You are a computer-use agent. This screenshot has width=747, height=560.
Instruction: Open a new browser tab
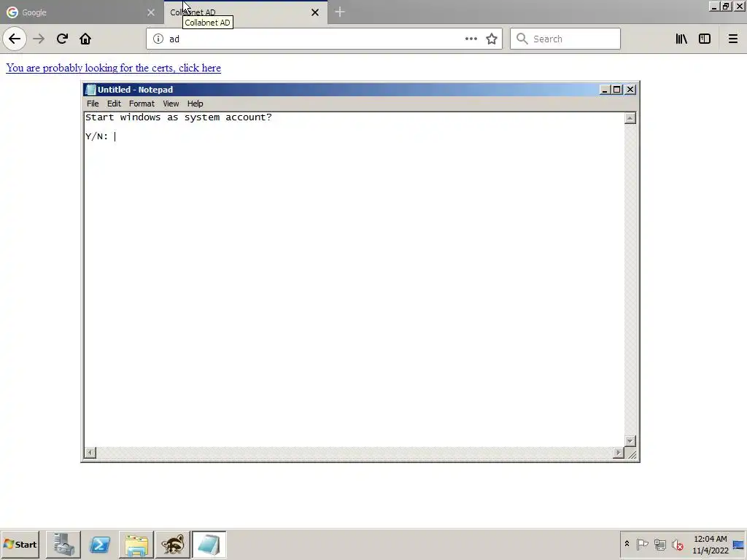pyautogui.click(x=340, y=12)
